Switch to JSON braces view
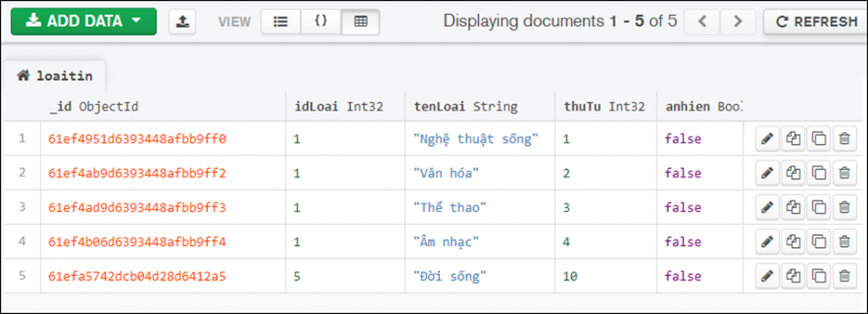 [x=321, y=21]
